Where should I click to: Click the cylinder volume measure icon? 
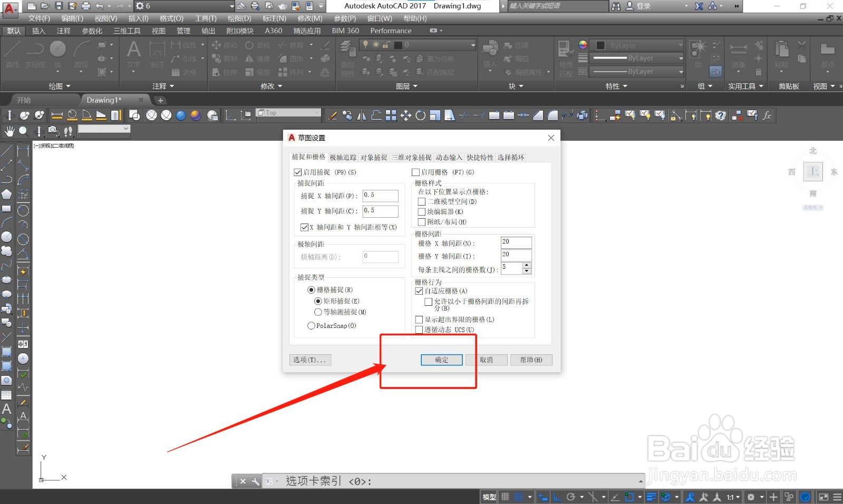pyautogui.click(x=117, y=115)
